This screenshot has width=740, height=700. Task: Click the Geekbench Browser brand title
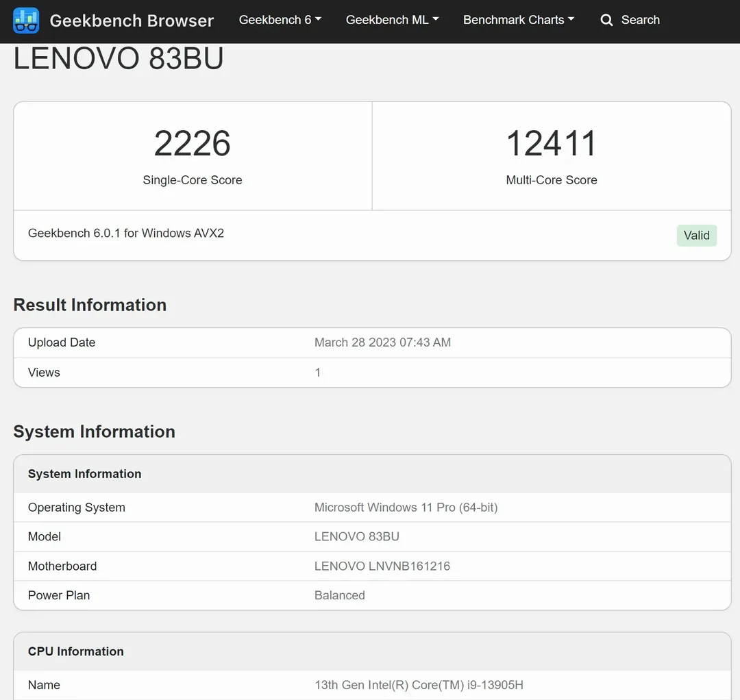point(132,21)
